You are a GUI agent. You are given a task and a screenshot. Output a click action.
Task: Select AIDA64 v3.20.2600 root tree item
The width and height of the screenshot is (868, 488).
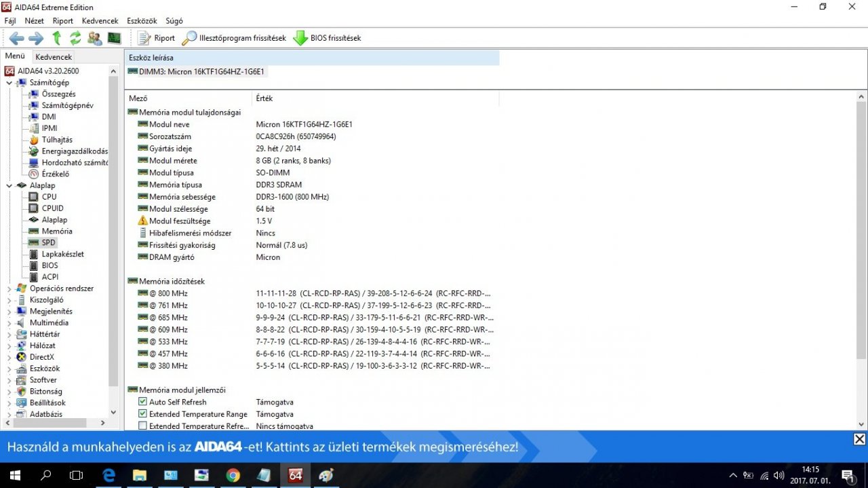(x=47, y=71)
